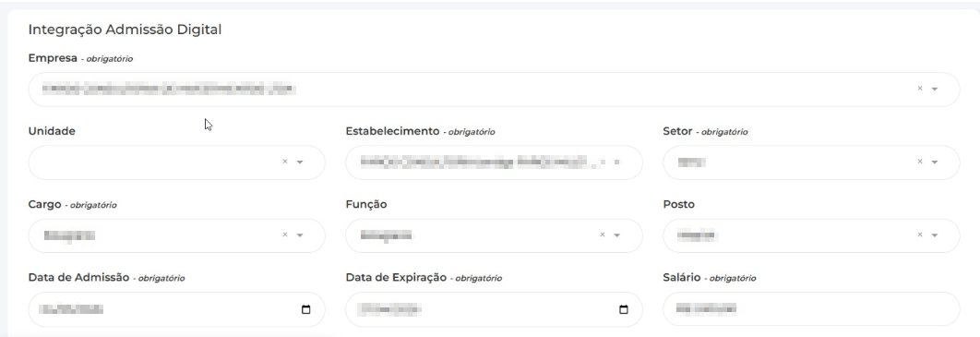The width and height of the screenshot is (980, 337).
Task: Clear the Função selection with the x icon
Action: pos(603,235)
